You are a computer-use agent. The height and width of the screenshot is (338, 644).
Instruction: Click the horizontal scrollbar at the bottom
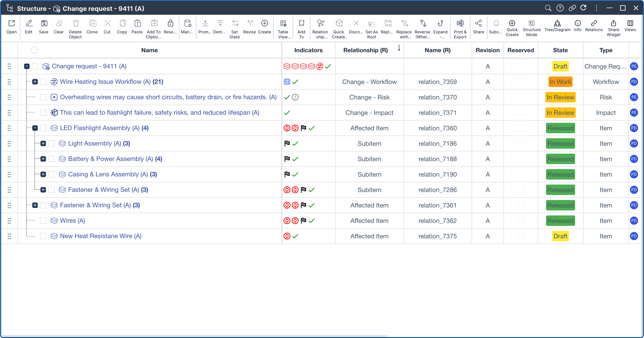(x=194, y=336)
